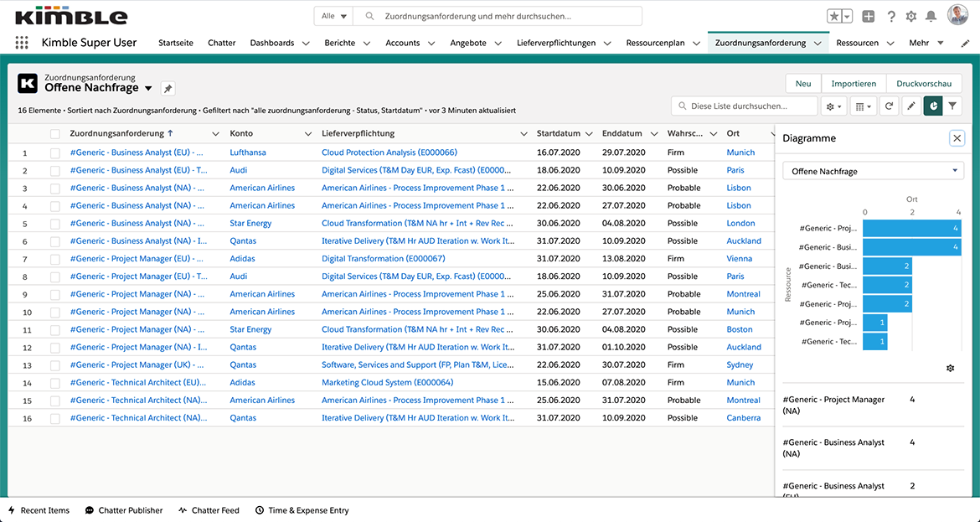Select the checkbox for row 11 Boston
This screenshot has width=980, height=522.
[55, 329]
